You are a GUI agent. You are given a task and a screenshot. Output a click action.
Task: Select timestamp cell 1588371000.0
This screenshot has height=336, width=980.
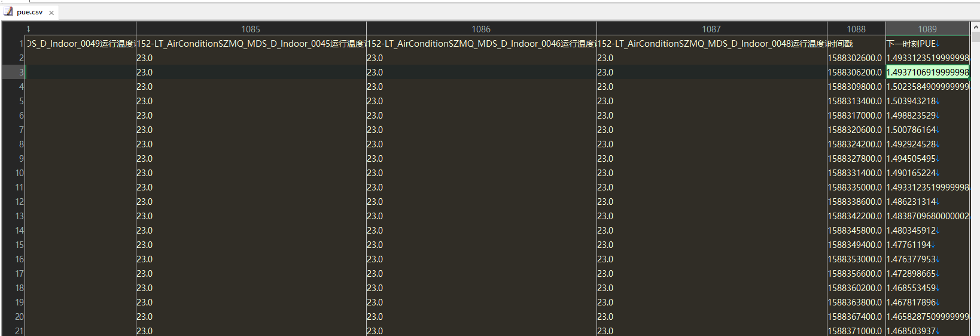click(x=856, y=331)
